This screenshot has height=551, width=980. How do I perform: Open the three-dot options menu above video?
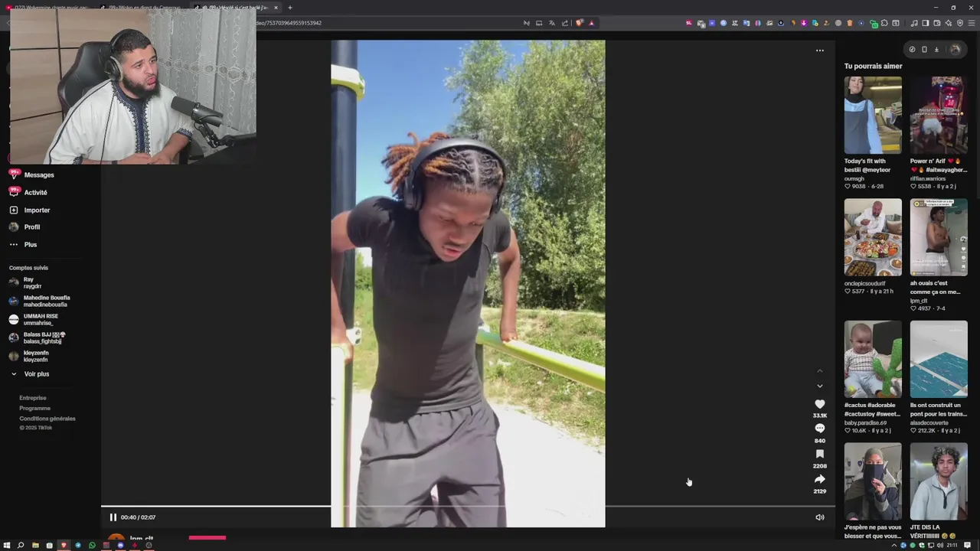click(x=819, y=51)
